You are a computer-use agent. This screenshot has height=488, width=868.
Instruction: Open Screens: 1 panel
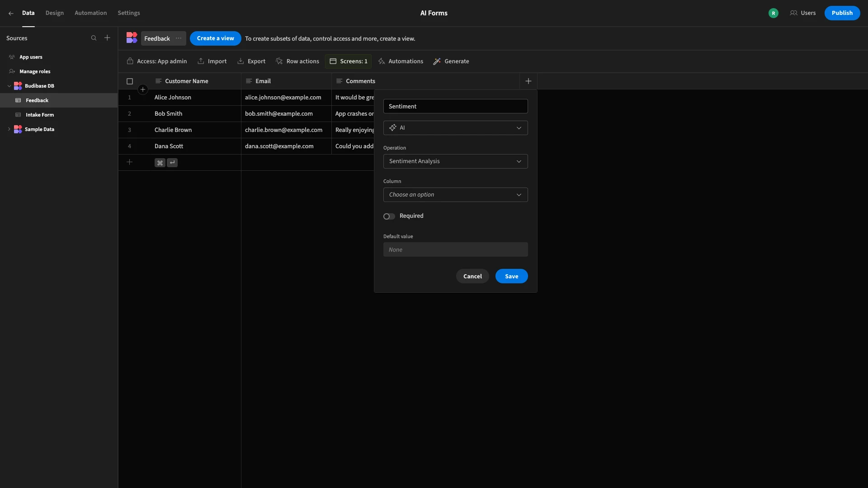348,61
